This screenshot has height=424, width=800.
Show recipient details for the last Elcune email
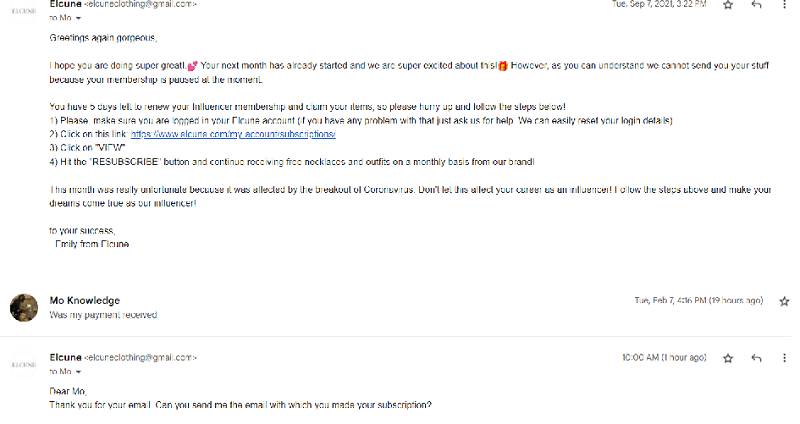[x=78, y=371]
